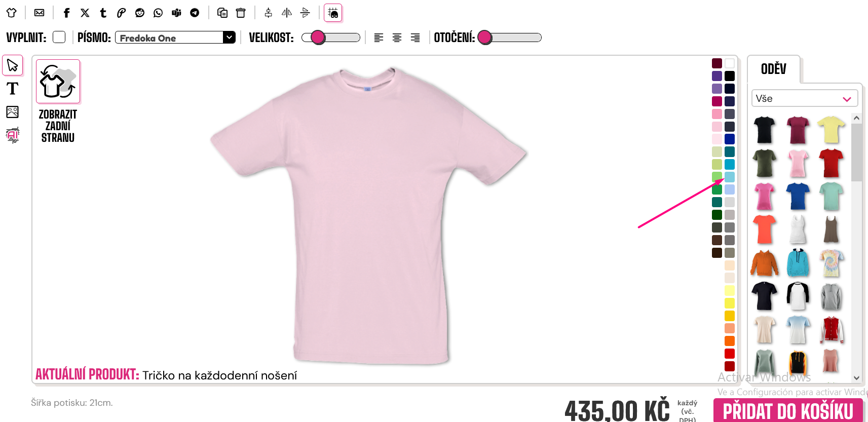Flip object horizontally icon
The height and width of the screenshot is (422, 868).
pos(287,13)
